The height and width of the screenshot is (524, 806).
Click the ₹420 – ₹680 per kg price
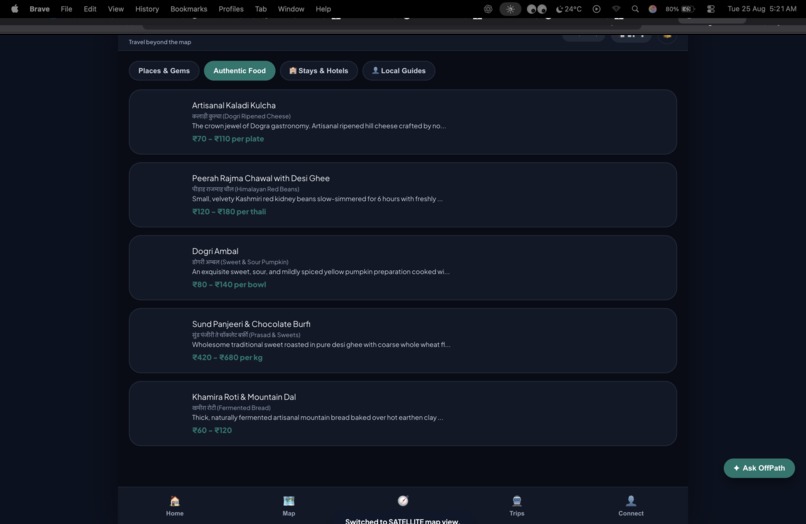[x=227, y=358]
